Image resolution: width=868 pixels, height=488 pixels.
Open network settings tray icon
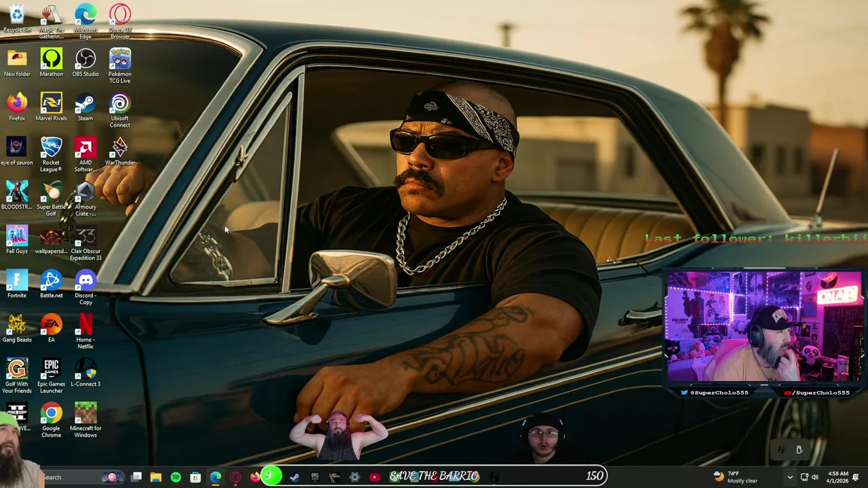tap(804, 477)
